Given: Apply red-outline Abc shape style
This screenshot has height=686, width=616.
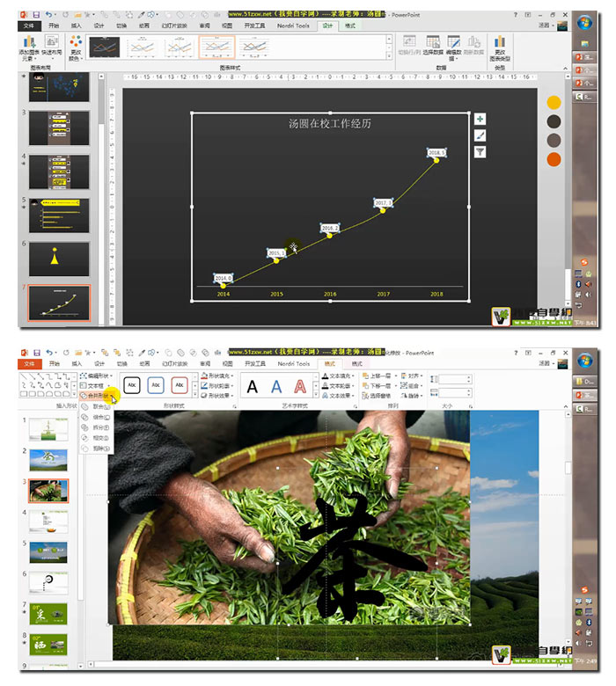Looking at the screenshot, I should [179, 385].
